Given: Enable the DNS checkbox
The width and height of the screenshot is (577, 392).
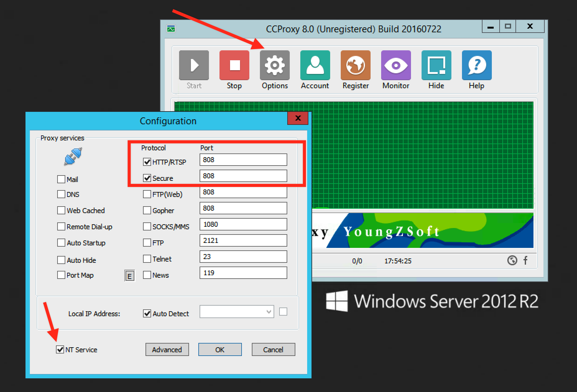Looking at the screenshot, I should 61,194.
